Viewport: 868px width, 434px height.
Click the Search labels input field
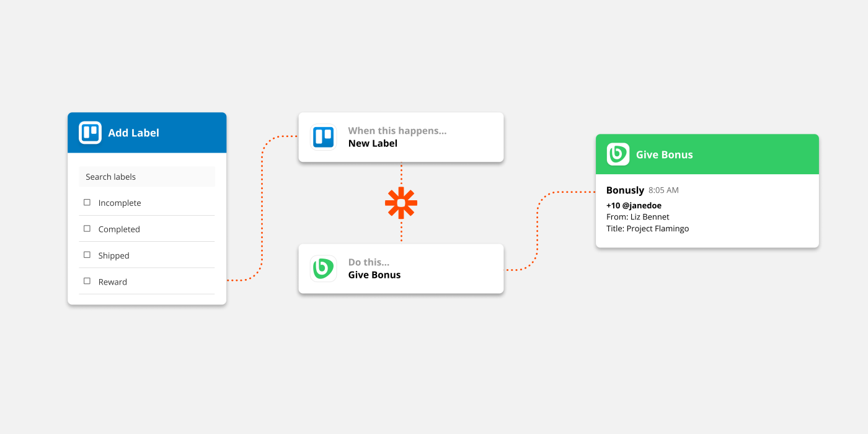(147, 177)
